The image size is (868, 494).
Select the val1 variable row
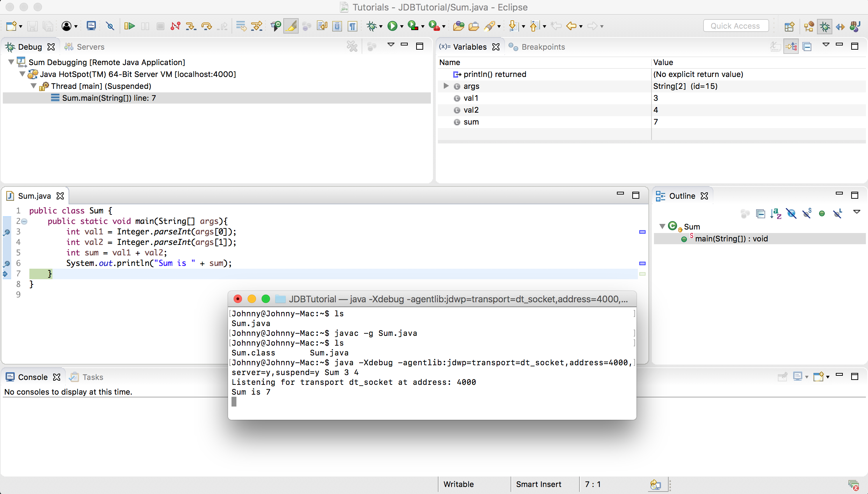coord(652,98)
